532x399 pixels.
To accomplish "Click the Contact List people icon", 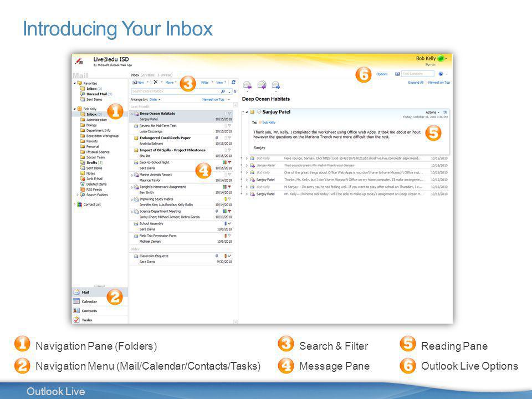I will pos(79,204).
